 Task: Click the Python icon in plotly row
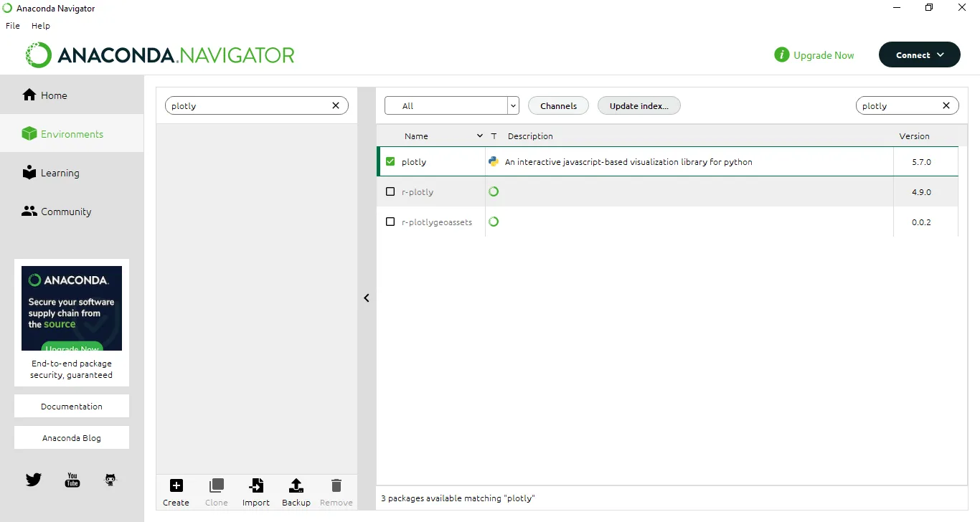[x=494, y=161]
